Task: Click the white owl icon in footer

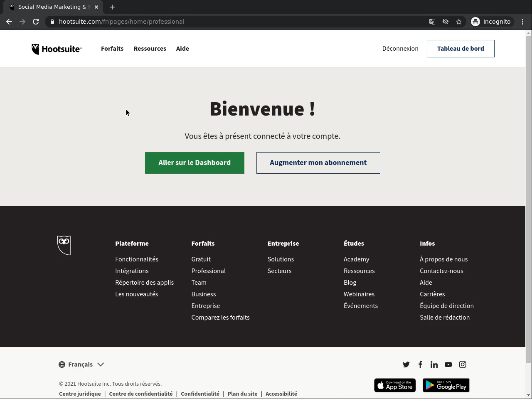Action: pyautogui.click(x=64, y=245)
